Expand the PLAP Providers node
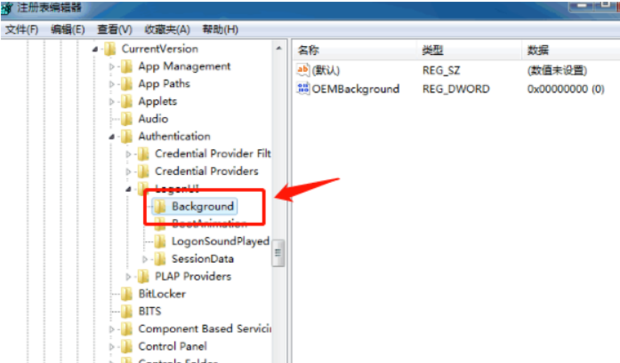The image size is (620, 363). click(128, 276)
